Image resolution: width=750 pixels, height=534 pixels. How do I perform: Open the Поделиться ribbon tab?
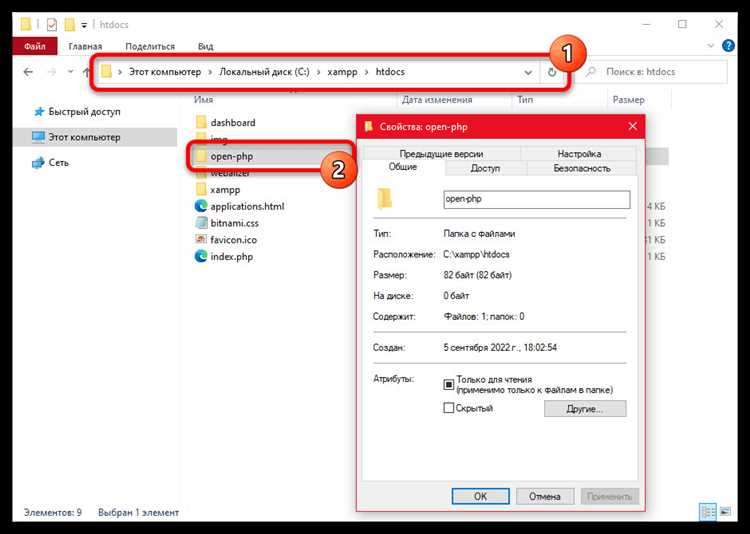click(150, 46)
